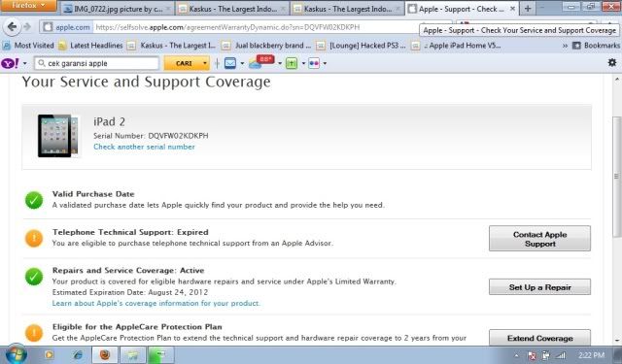The image size is (622, 364).
Task: Click the Action Center flag tray icon
Action: [532, 355]
